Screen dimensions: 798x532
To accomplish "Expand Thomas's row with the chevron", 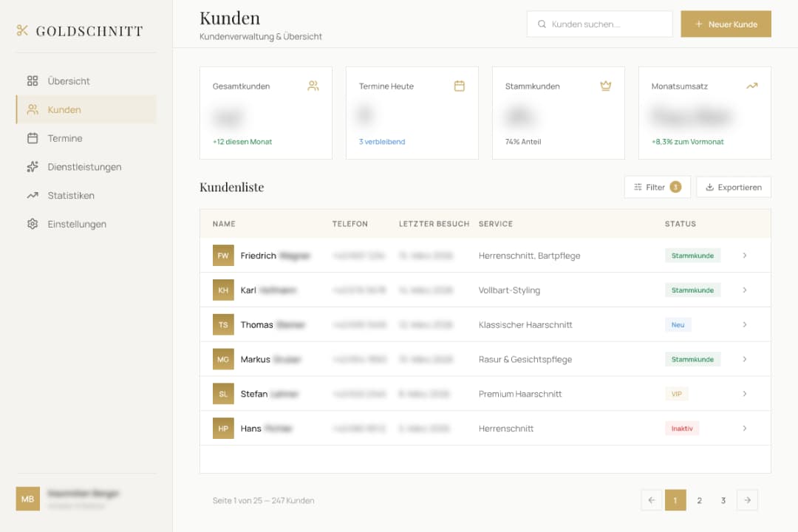I will tap(745, 324).
